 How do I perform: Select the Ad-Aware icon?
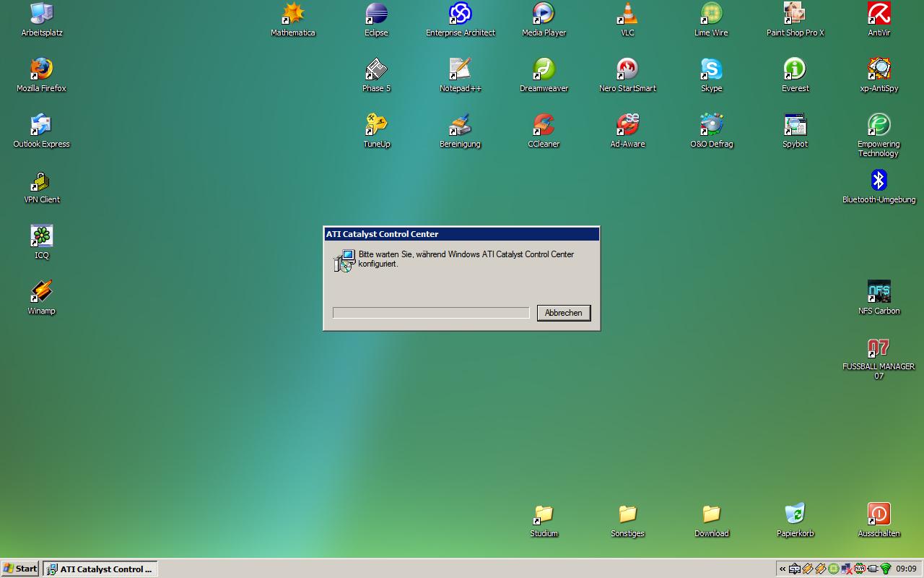pos(627,124)
